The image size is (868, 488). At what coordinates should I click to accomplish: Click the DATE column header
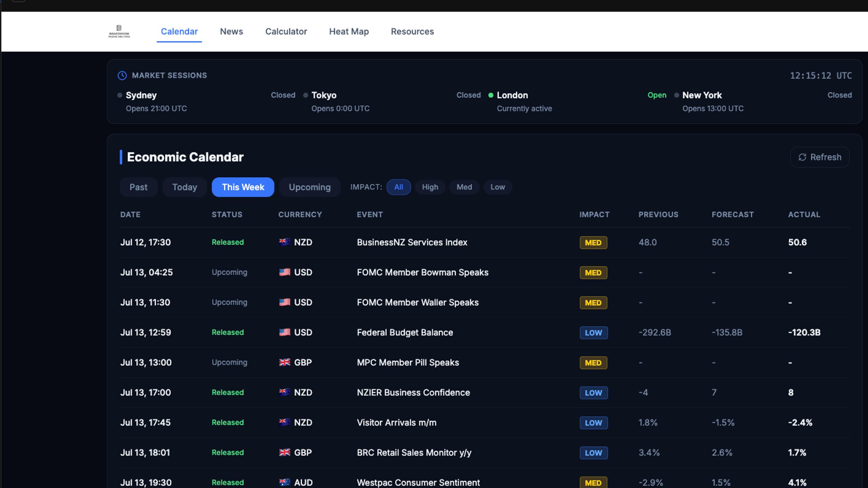click(x=130, y=215)
